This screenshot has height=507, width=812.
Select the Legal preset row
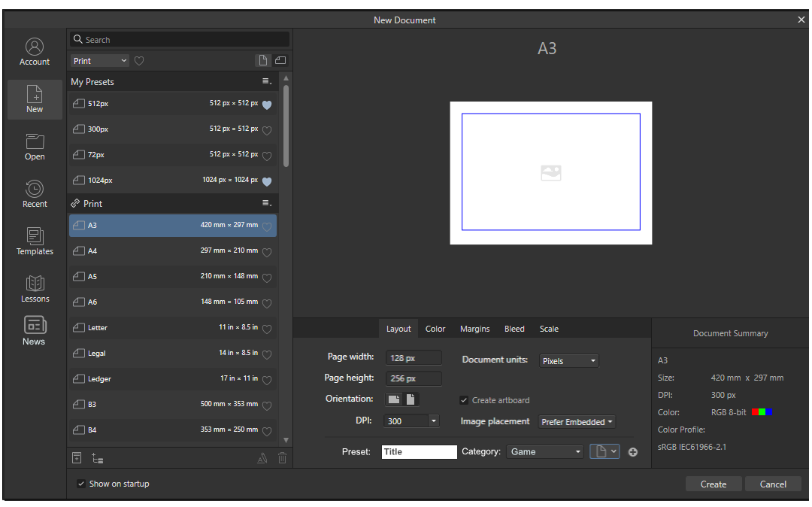tap(172, 354)
